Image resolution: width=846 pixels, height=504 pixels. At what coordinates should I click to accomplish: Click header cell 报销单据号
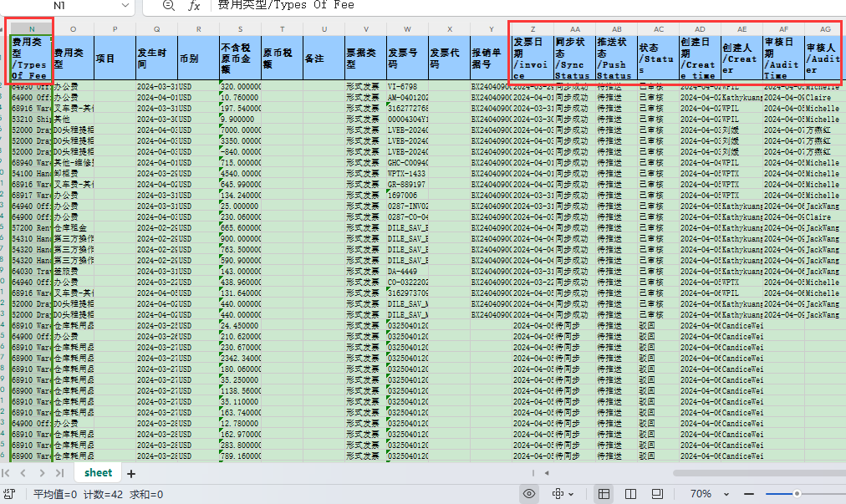point(491,59)
